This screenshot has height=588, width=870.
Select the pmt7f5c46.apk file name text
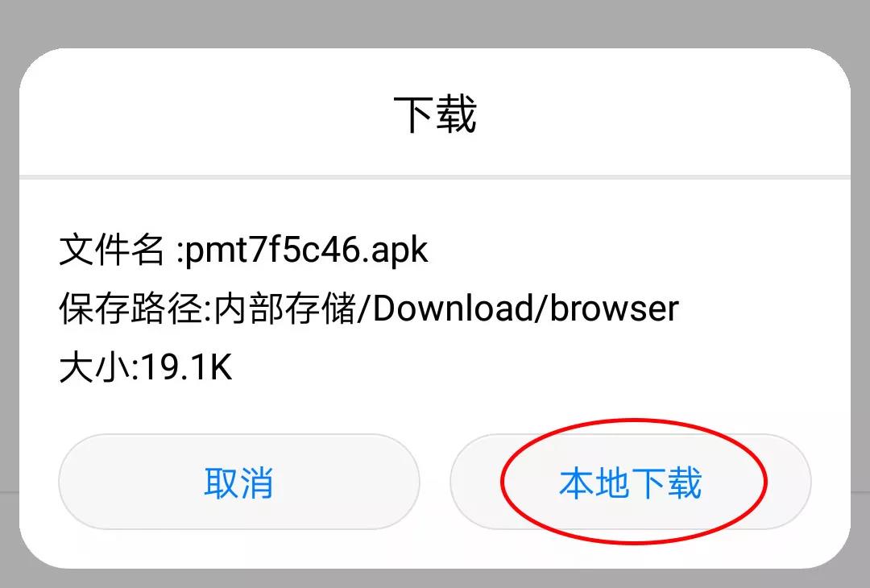pos(306,251)
